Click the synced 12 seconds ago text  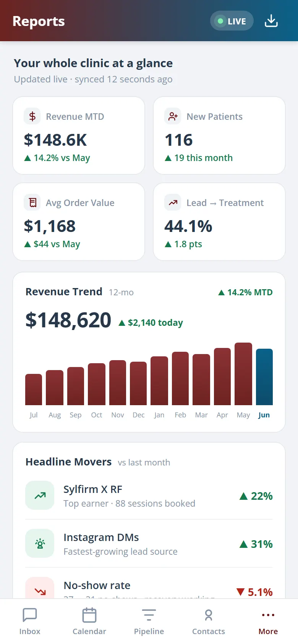point(123,79)
